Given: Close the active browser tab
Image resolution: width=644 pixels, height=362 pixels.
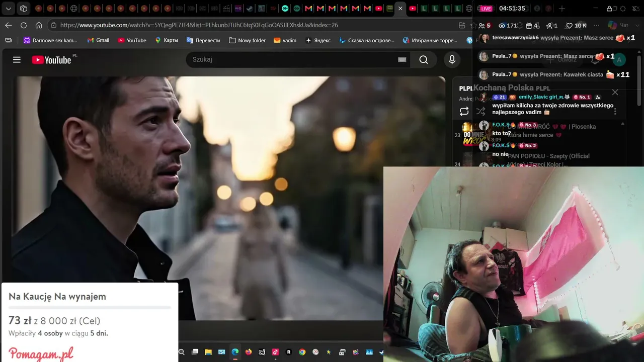Looking at the screenshot, I should click(x=400, y=9).
